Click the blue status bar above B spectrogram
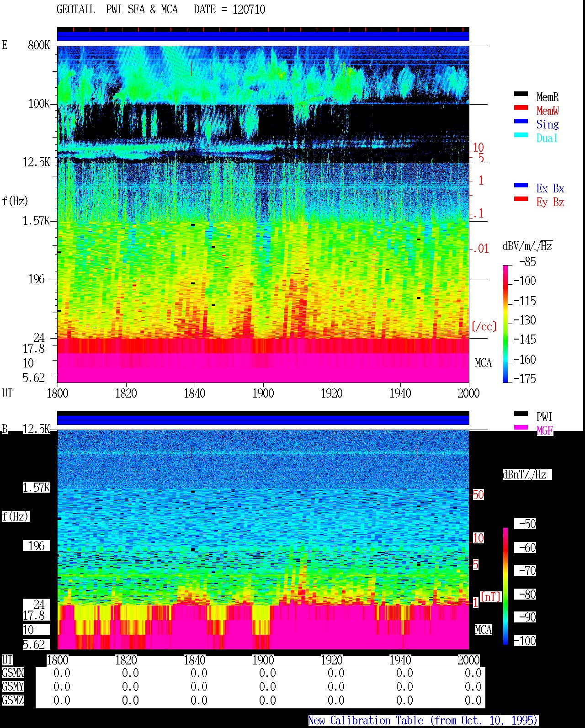This screenshot has width=585, height=728. (263, 420)
